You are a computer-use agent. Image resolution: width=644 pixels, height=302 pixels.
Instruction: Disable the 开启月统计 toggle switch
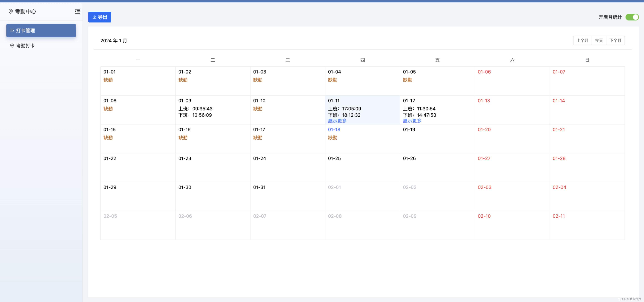(x=632, y=17)
